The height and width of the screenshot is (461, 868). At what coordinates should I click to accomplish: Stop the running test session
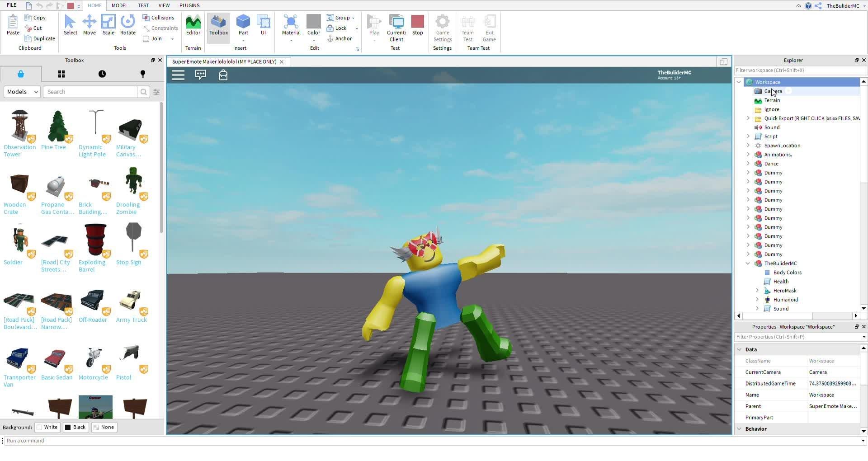coord(417,25)
